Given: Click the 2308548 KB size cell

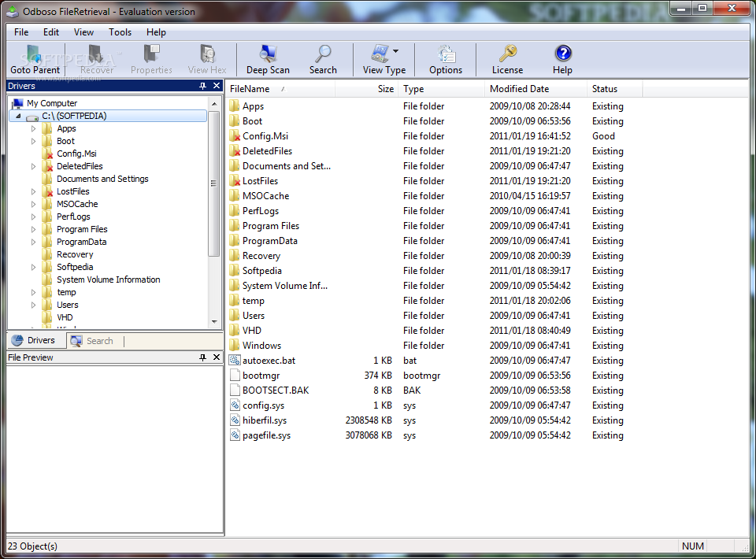Looking at the screenshot, I should click(369, 420).
